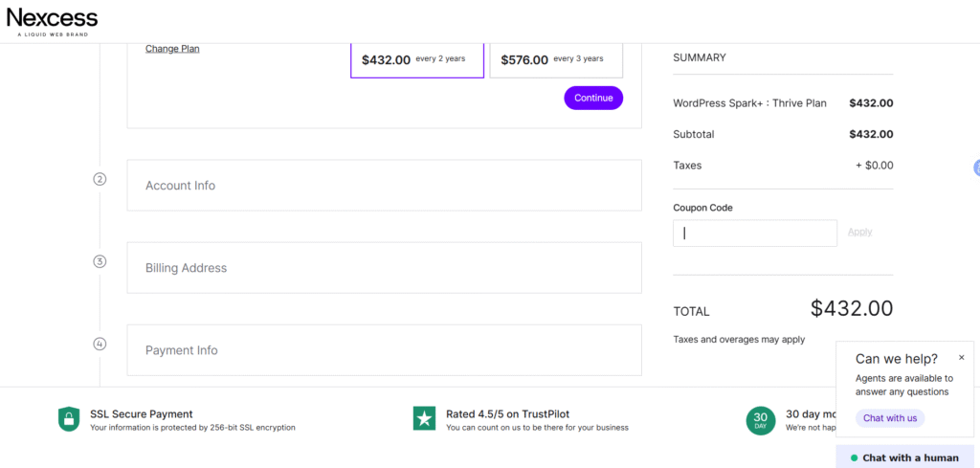Select the $576.00 every 3 years option
Viewport: 980px width, 468px height.
coord(556,59)
